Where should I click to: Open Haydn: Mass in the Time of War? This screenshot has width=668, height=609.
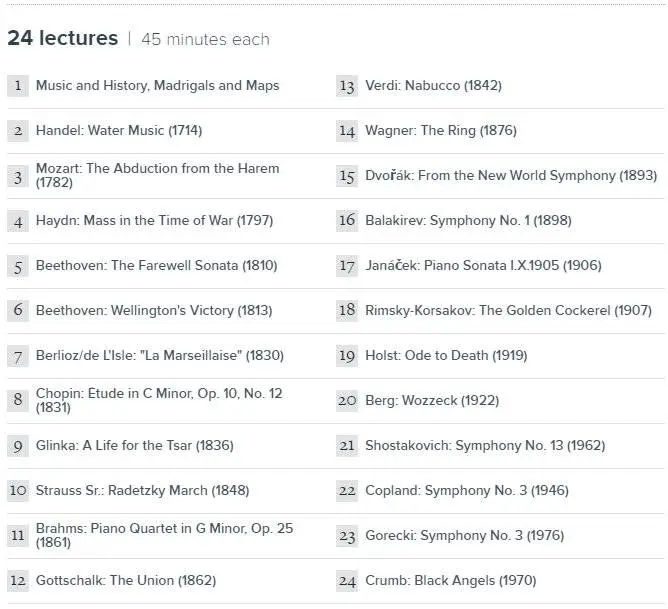pyautogui.click(x=154, y=221)
